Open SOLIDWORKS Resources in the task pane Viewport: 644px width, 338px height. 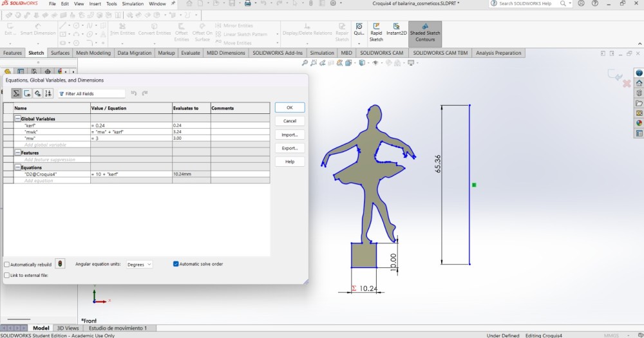639,83
